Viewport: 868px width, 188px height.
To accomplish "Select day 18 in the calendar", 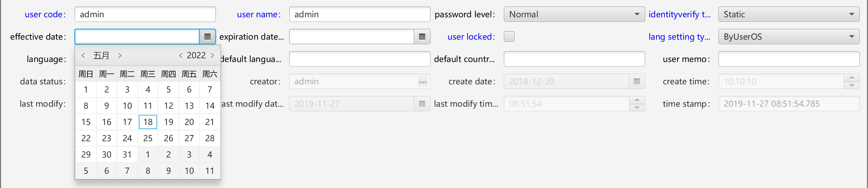I will click(x=148, y=122).
